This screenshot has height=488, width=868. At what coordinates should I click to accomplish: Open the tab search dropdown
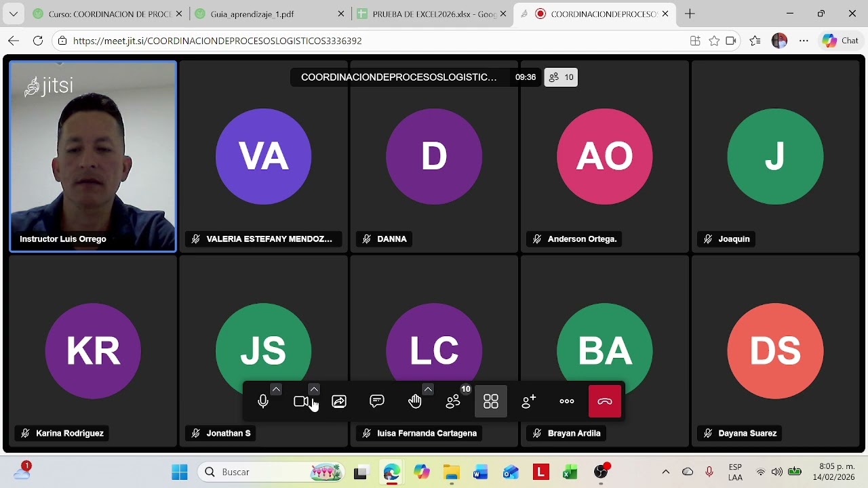click(x=13, y=14)
